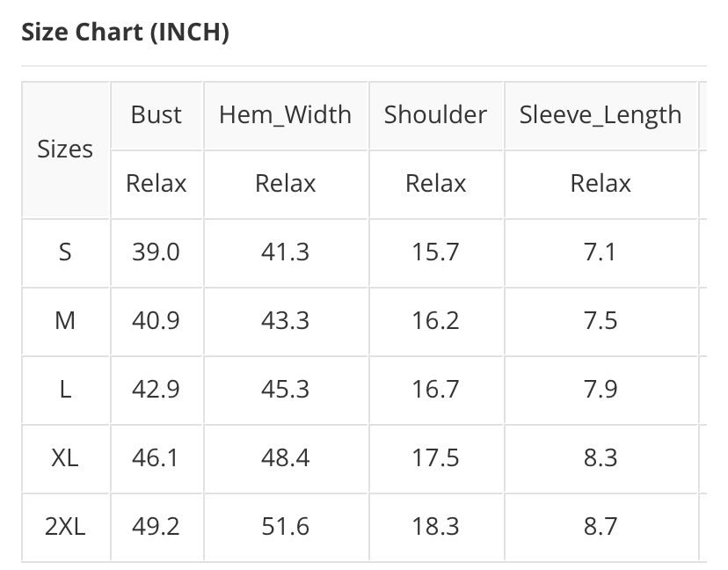Click the 51.6 hem width for 2XL
The image size is (728, 570).
coord(285,527)
